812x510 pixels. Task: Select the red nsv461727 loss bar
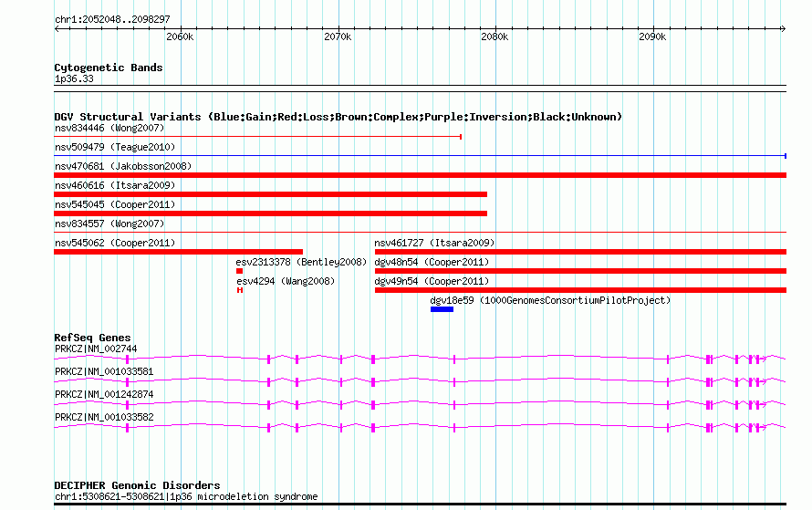pos(580,252)
